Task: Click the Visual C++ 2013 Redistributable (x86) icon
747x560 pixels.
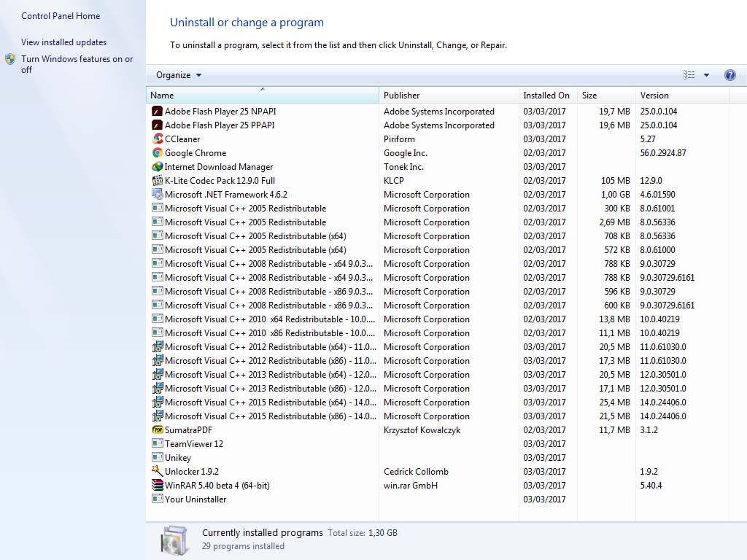Action: click(158, 388)
